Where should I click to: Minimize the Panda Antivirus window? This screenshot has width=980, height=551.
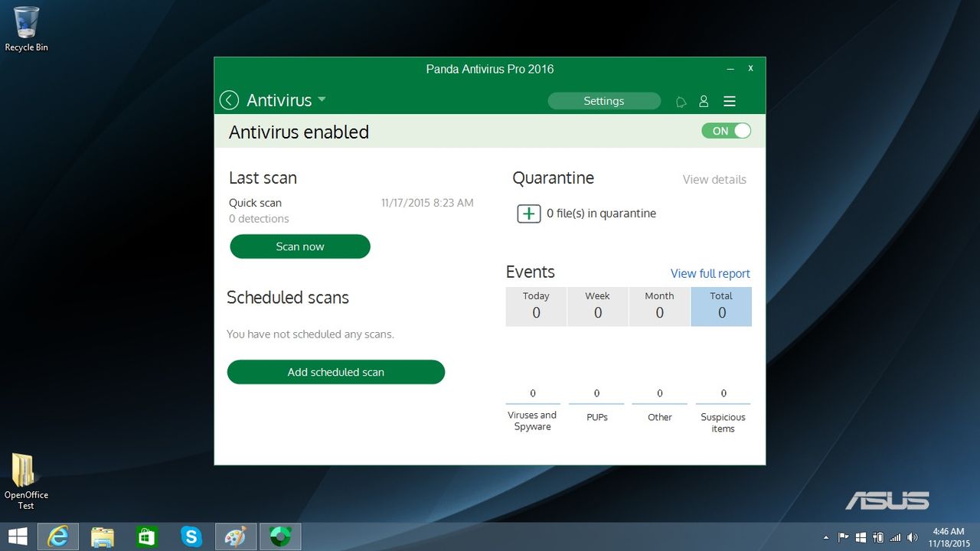point(730,68)
